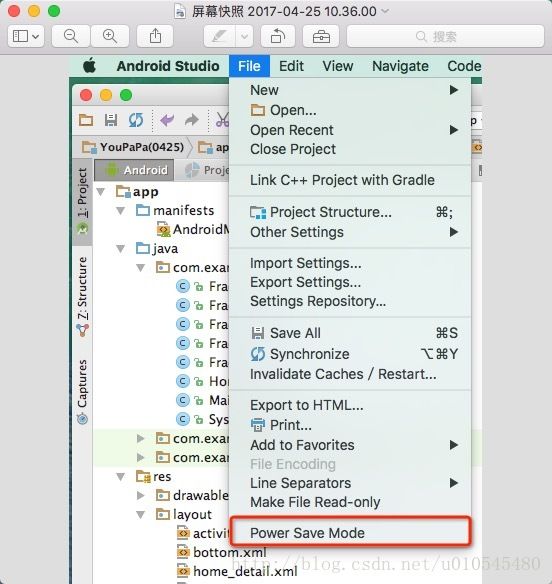Click the Open folder toolbar icon
Screen dimensions: 552x584
click(86, 120)
